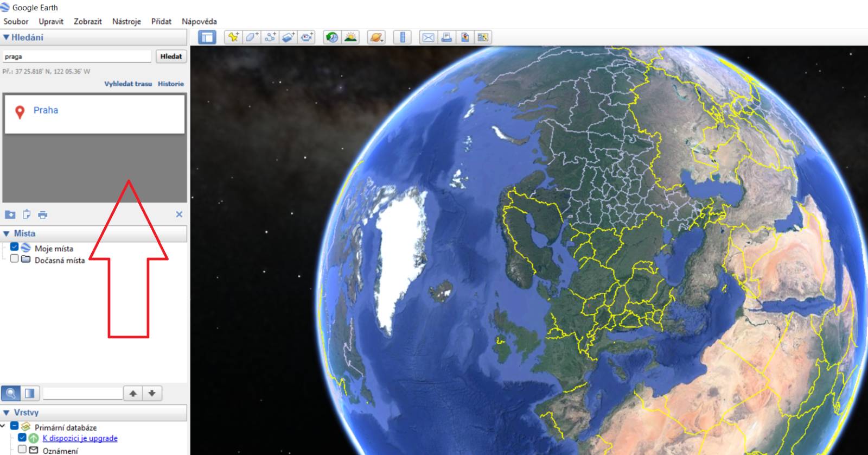
Task: Move selected place down arrow
Action: 152,393
